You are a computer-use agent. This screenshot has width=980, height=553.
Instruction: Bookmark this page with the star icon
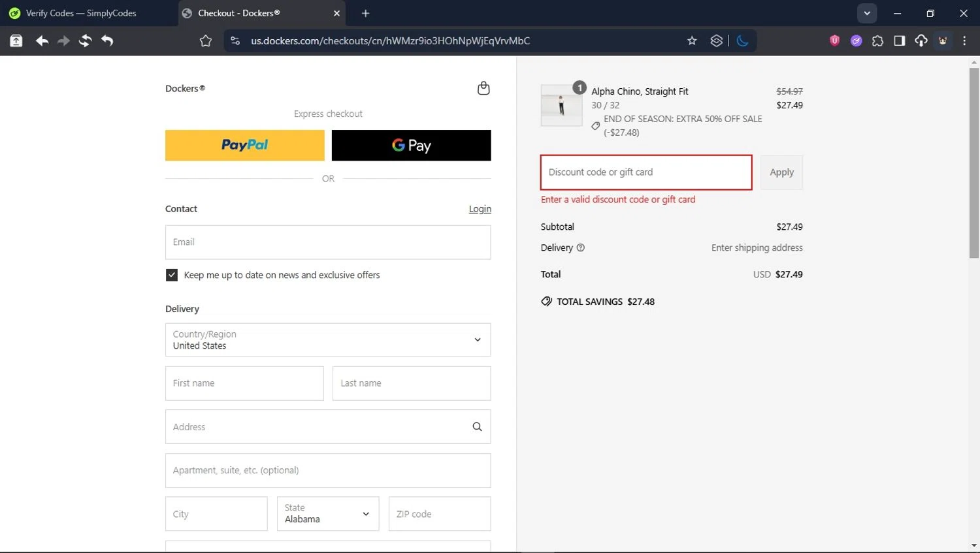coord(692,40)
